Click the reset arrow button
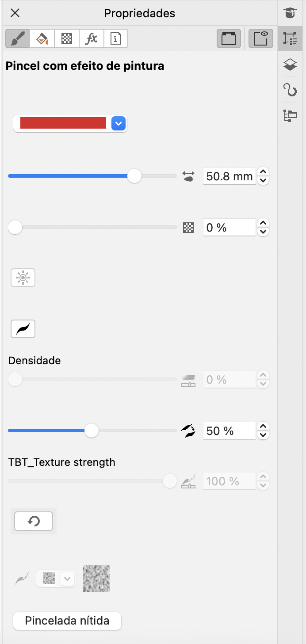The height and width of the screenshot is (644, 306). 34,521
